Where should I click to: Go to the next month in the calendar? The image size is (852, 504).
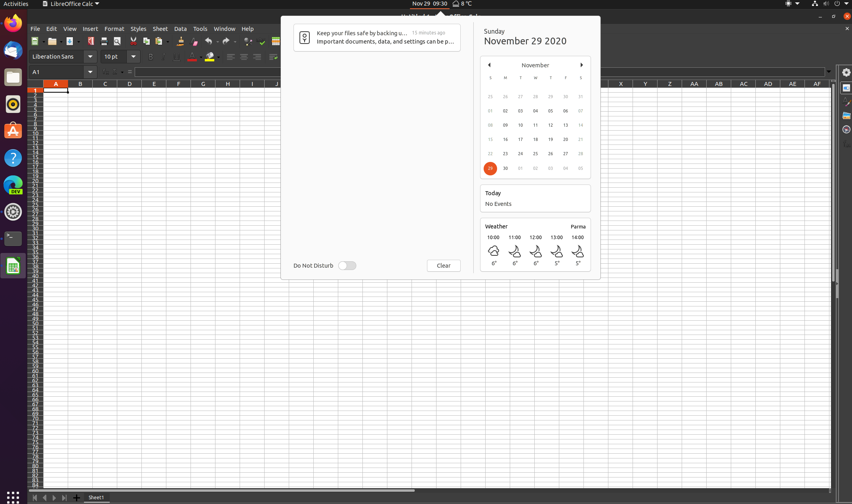[581, 65]
